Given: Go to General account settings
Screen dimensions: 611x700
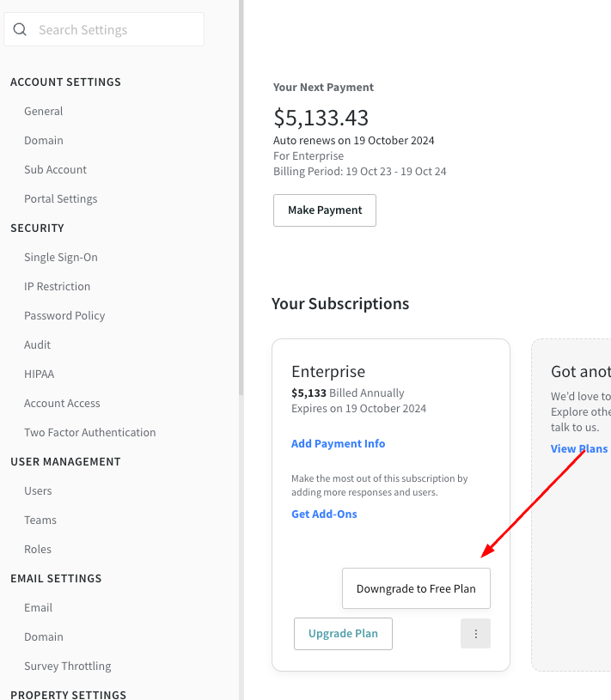Looking at the screenshot, I should pos(44,112).
